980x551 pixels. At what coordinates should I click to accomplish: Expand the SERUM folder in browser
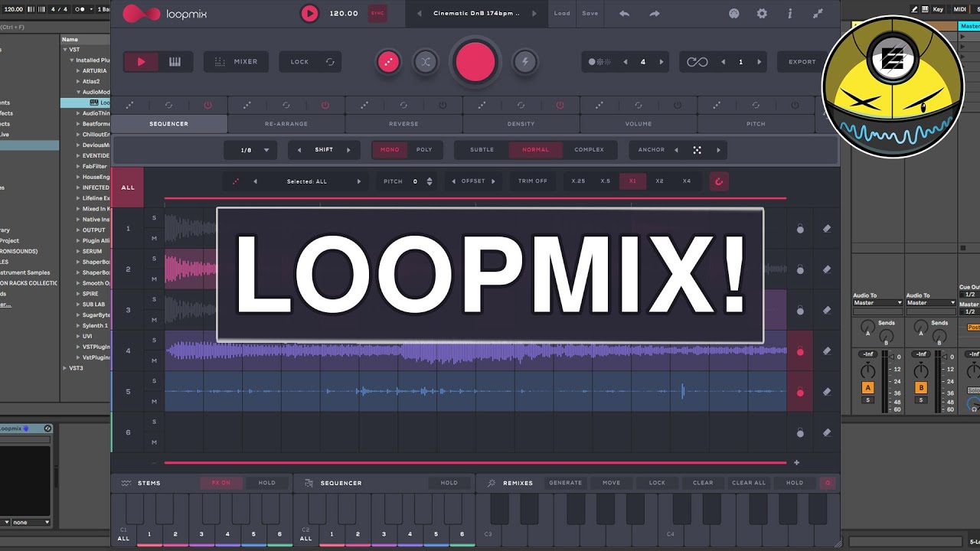(x=78, y=251)
